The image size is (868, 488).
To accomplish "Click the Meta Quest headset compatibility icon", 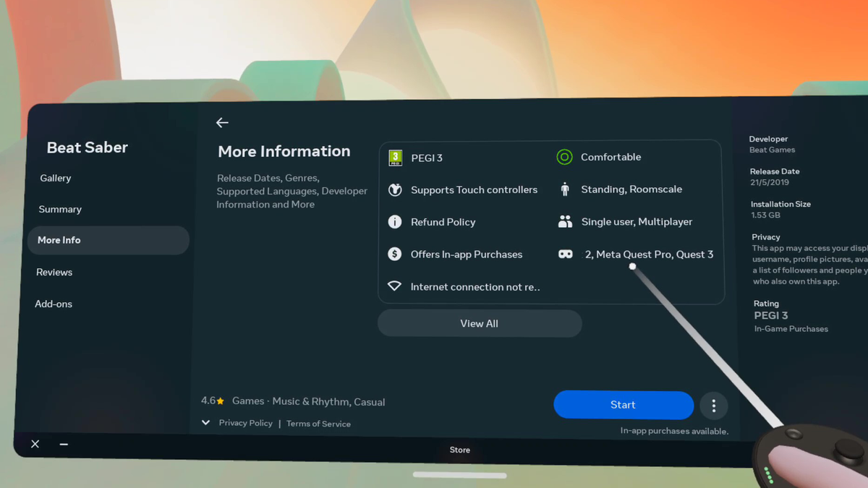I will click(563, 254).
